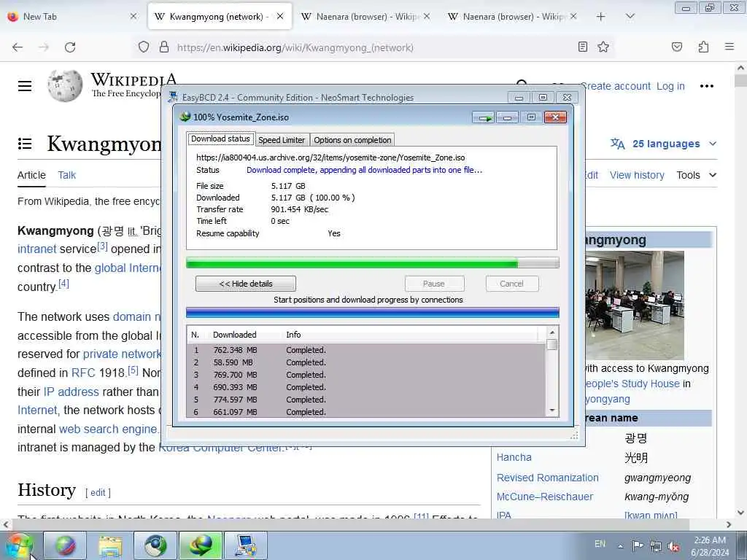Click the green arrow button in download title bar
This screenshot has width=747, height=560.
[x=484, y=117]
